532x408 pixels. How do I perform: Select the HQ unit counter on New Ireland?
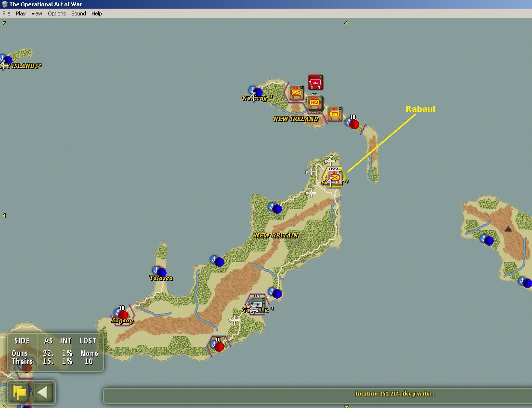pos(314,103)
